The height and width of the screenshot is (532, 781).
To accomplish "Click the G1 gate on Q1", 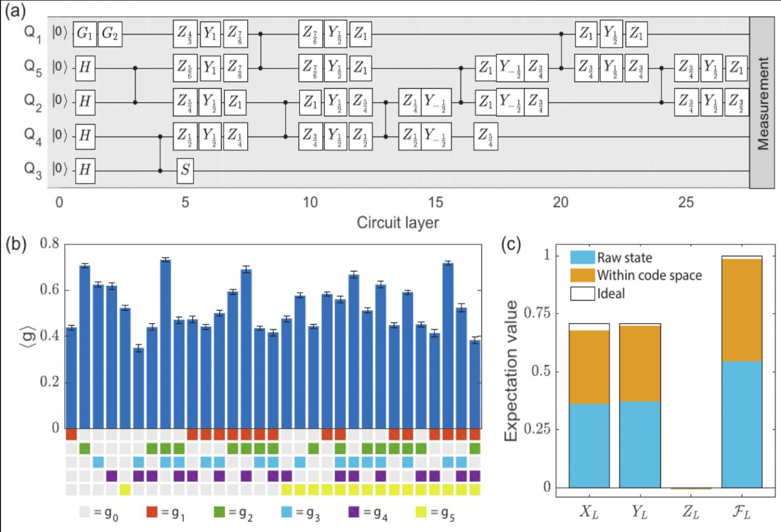I will [x=85, y=34].
